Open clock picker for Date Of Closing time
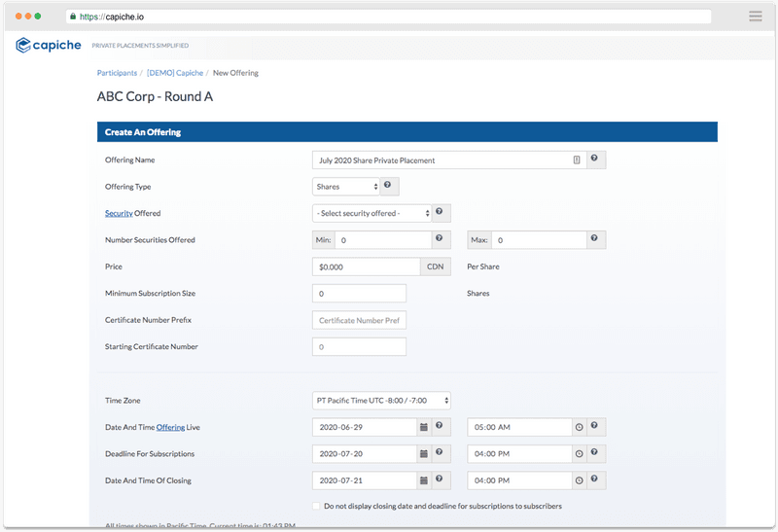Viewport: 778px width, 532px height. [579, 480]
